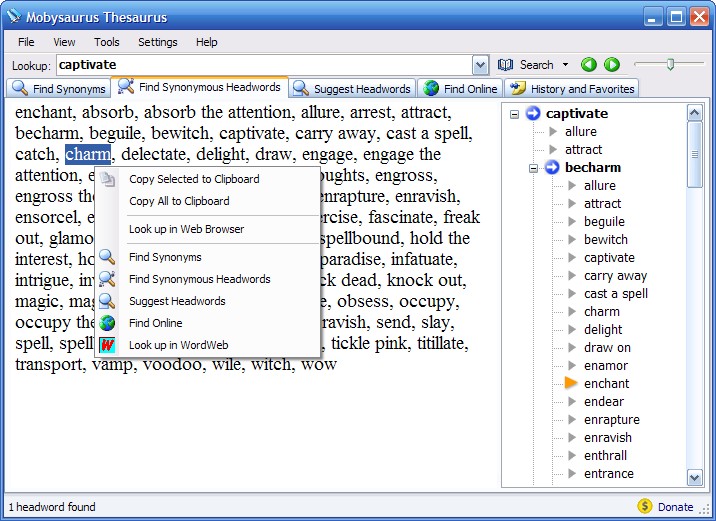This screenshot has height=521, width=716.
Task: Open the Lookup history dropdown arrow
Action: (480, 65)
